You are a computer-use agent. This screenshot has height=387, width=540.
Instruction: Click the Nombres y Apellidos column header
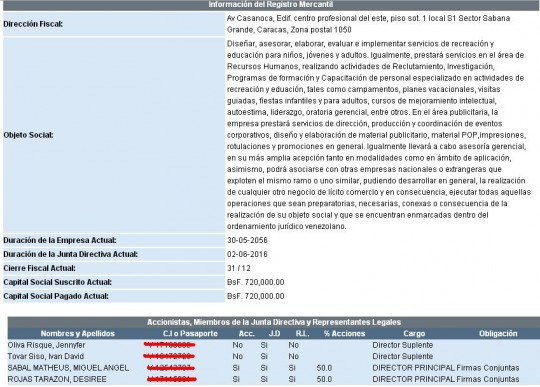click(77, 333)
